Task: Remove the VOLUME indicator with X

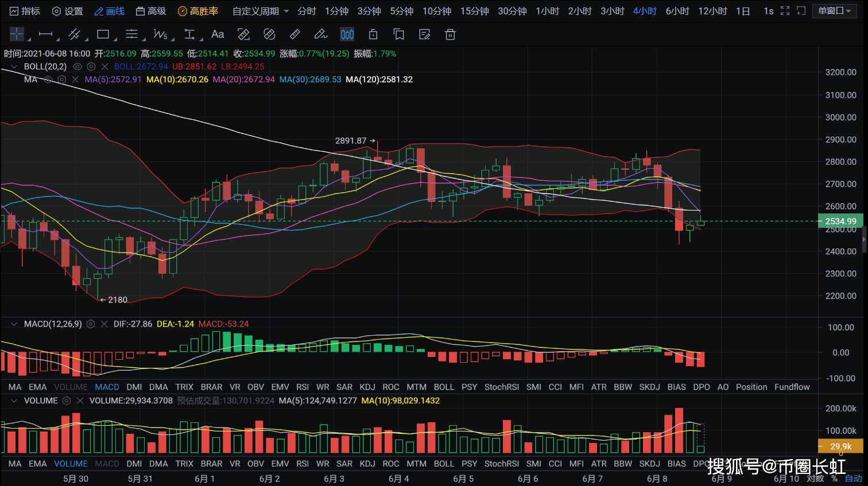Action: pyautogui.click(x=80, y=401)
